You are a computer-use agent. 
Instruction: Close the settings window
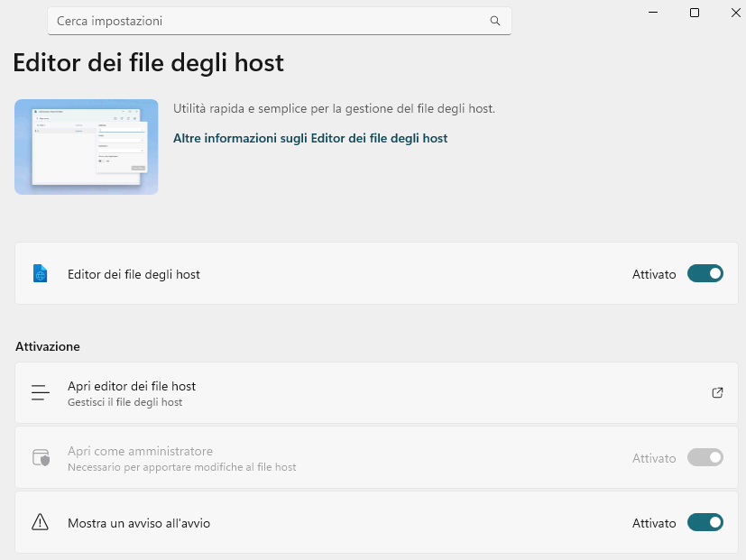click(735, 13)
